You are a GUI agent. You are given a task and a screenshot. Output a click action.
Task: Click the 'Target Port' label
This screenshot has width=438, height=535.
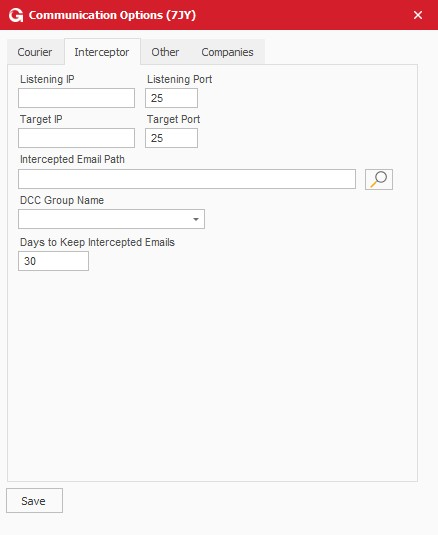pyautogui.click(x=174, y=119)
